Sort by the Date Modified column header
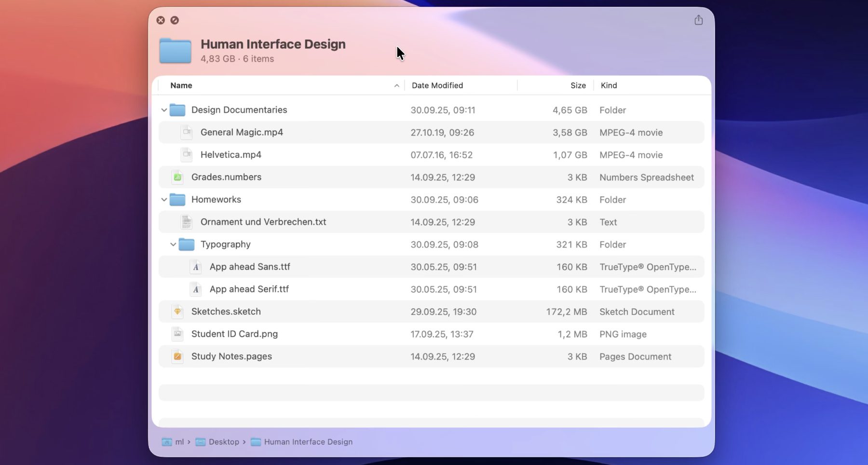 point(437,85)
